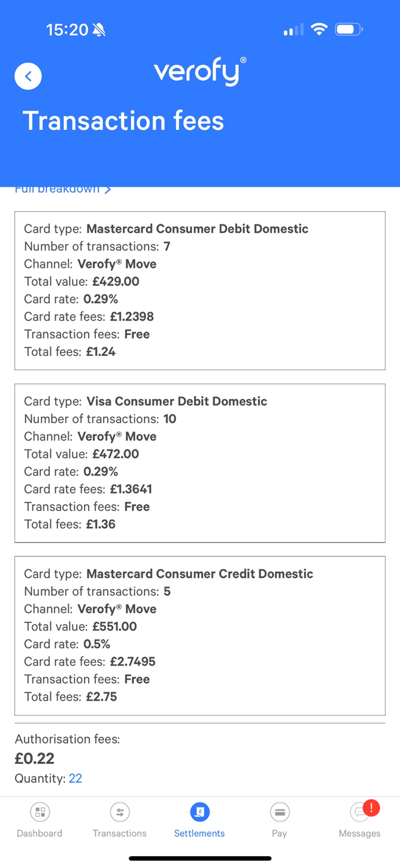Switch to the Dashboard tab label

tap(40, 833)
